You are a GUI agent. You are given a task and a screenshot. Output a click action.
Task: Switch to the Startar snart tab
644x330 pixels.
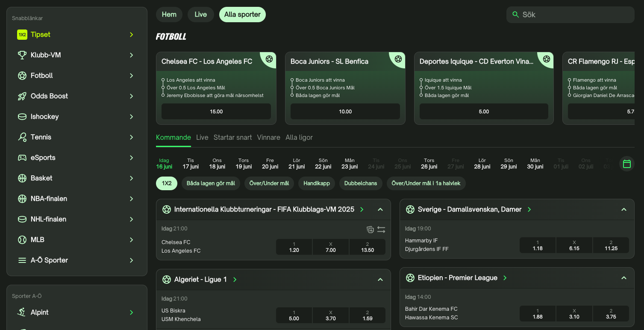(232, 137)
